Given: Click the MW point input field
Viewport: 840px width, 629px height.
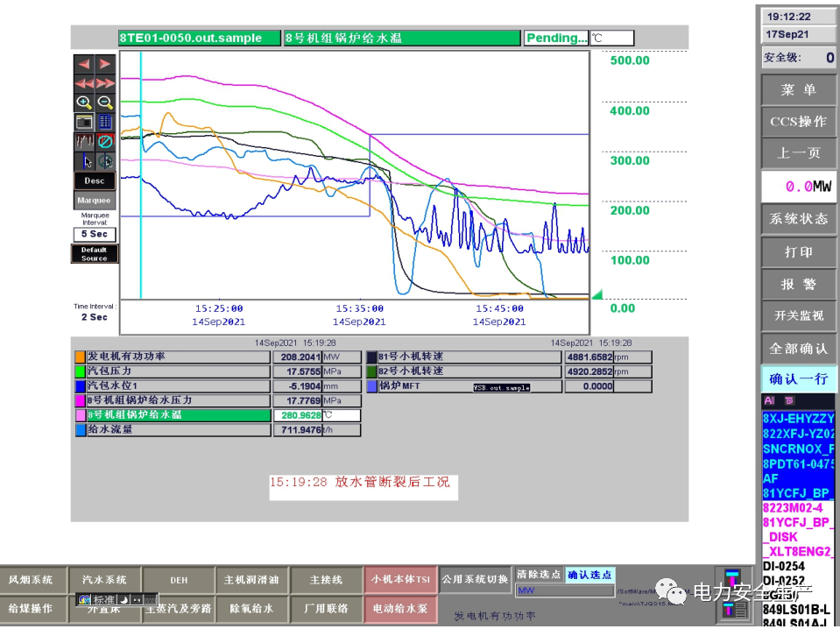Looking at the screenshot, I should pyautogui.click(x=565, y=591).
